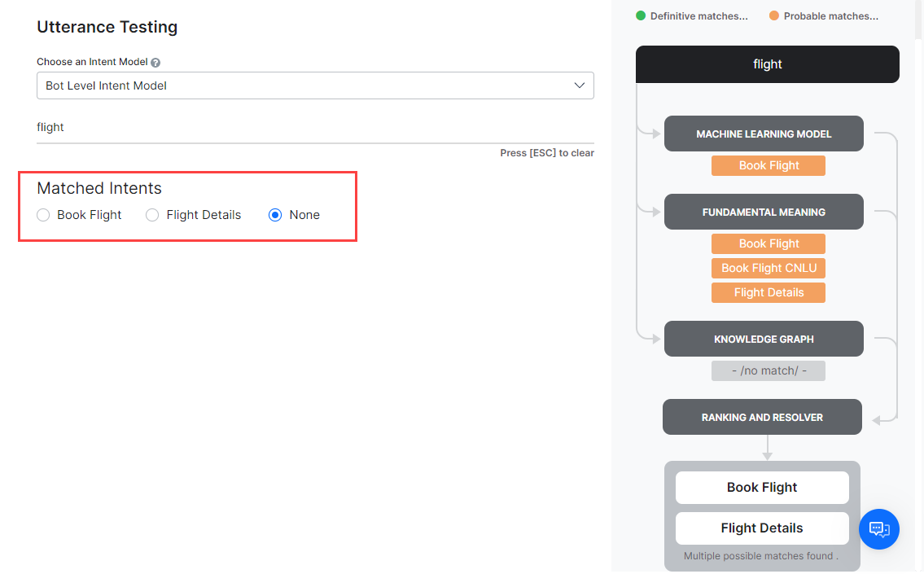The width and height of the screenshot is (924, 574).
Task: Click the utterance text field containing flight
Action: pyautogui.click(x=315, y=128)
